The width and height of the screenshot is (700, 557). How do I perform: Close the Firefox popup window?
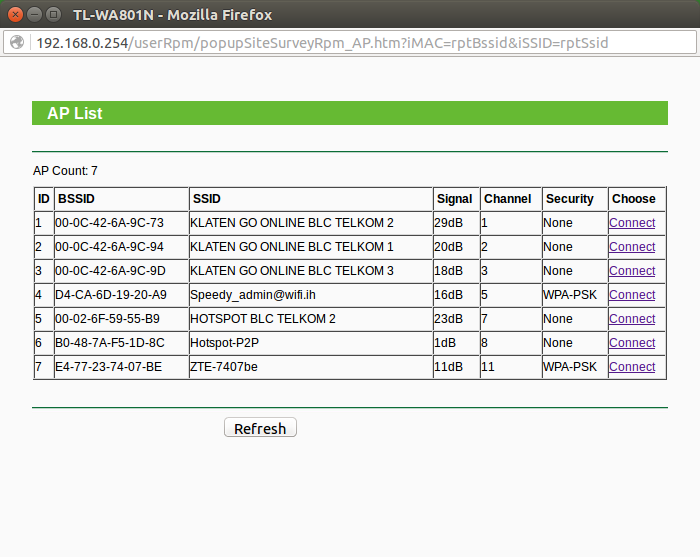15,15
